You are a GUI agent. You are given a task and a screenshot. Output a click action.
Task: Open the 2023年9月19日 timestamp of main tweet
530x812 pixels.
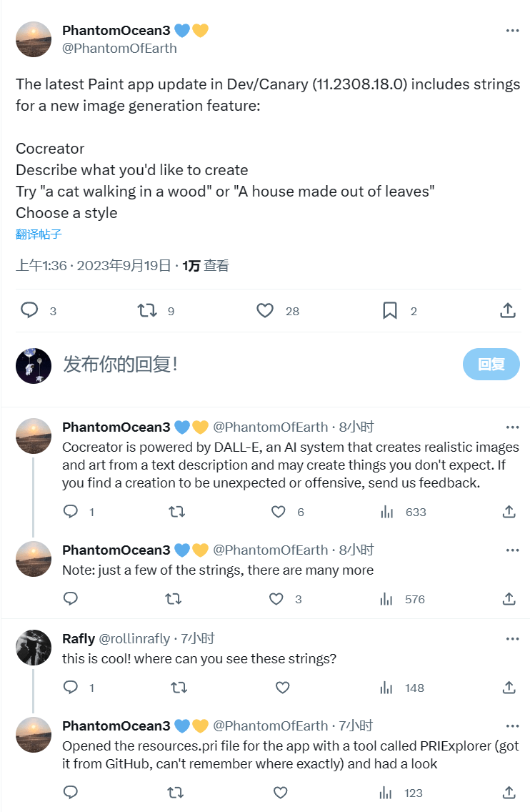124,266
